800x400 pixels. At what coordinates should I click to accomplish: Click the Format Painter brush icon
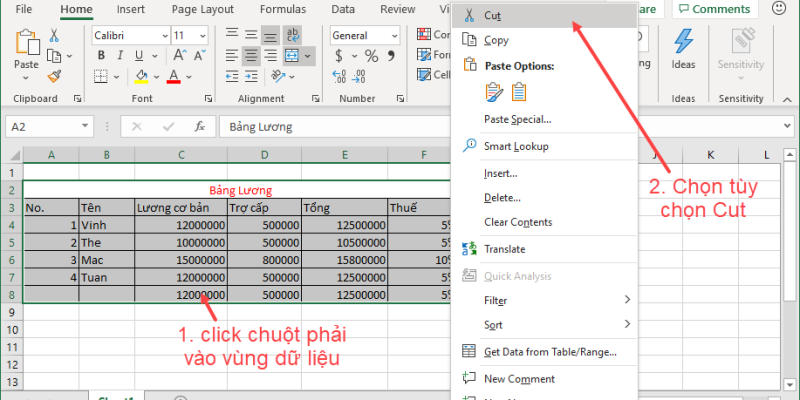(54, 75)
